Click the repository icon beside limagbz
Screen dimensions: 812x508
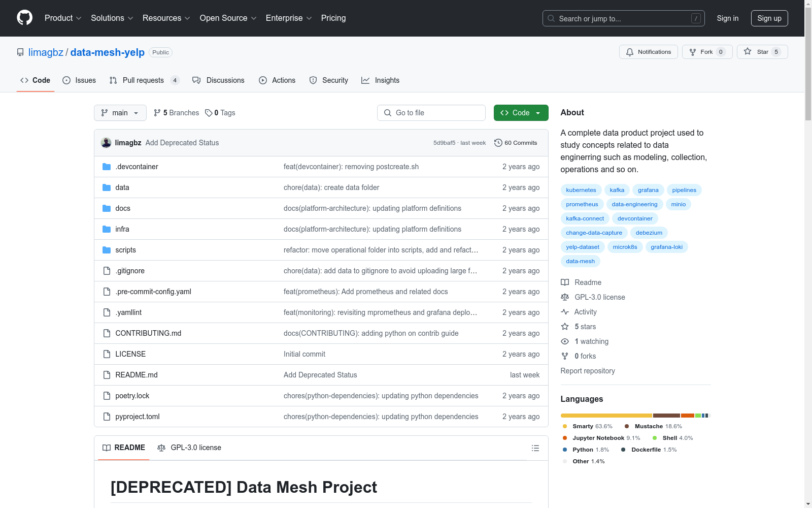20,52
